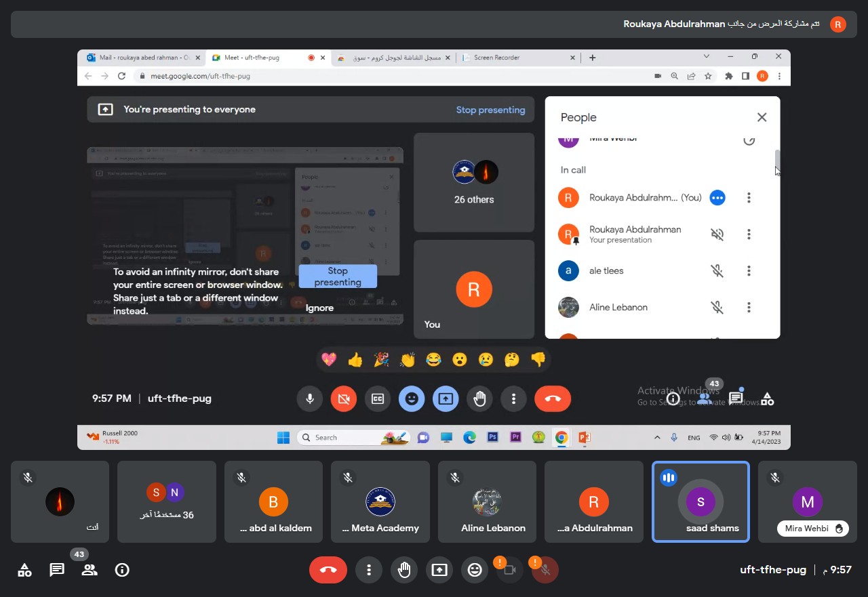
Task: Click Ignore on the infinity mirror warning
Action: tap(319, 308)
